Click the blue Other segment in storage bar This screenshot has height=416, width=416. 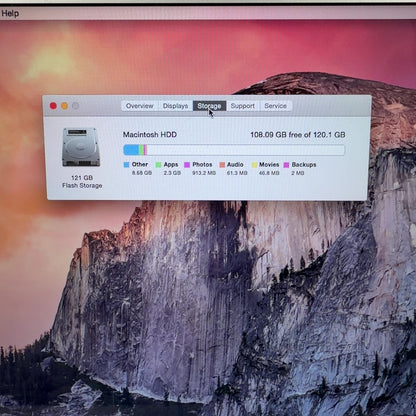pos(131,150)
